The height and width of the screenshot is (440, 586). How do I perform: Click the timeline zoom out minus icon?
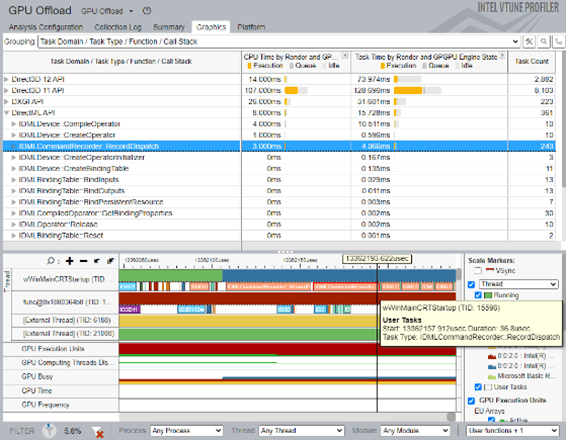(x=83, y=261)
